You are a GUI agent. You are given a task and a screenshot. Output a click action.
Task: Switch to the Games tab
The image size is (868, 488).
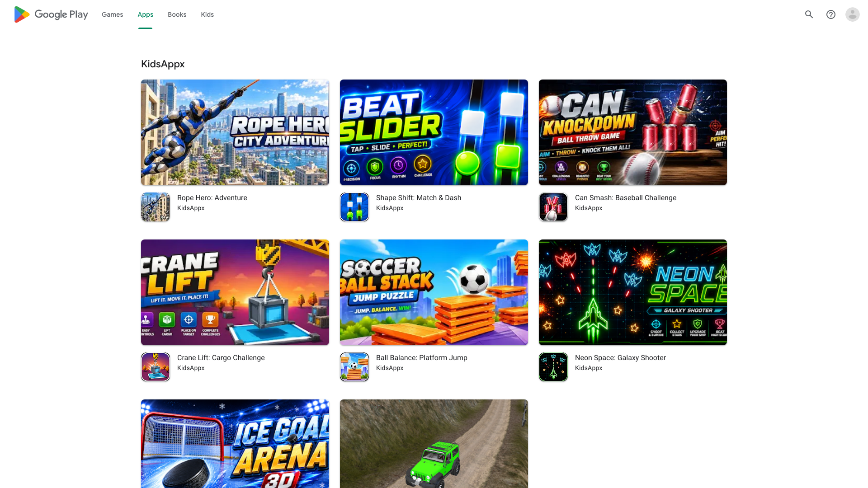coord(112,14)
